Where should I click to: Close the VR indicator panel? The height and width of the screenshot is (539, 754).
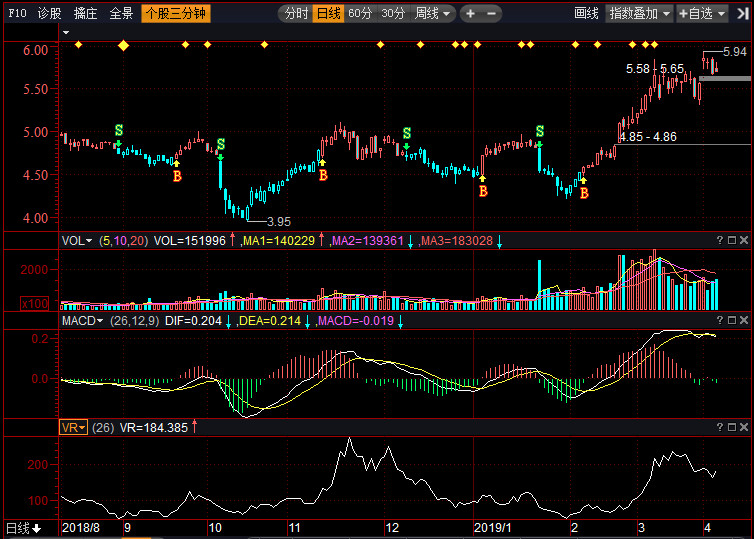pos(744,426)
